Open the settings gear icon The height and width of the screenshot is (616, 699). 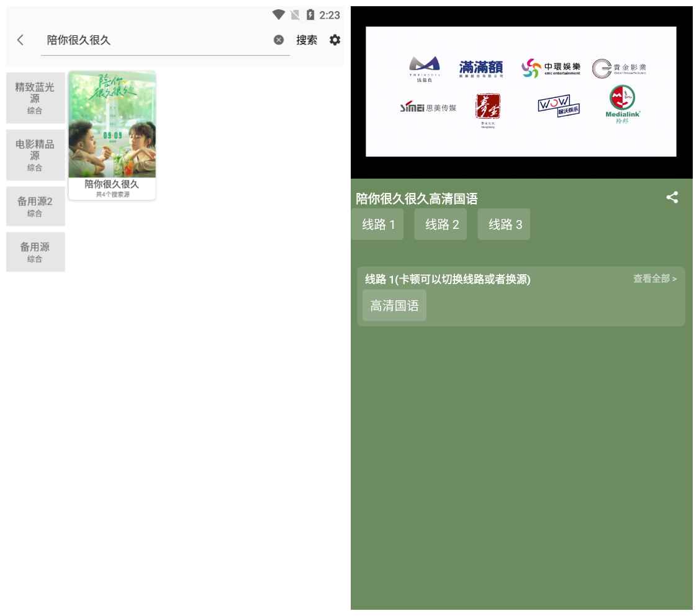coord(335,40)
